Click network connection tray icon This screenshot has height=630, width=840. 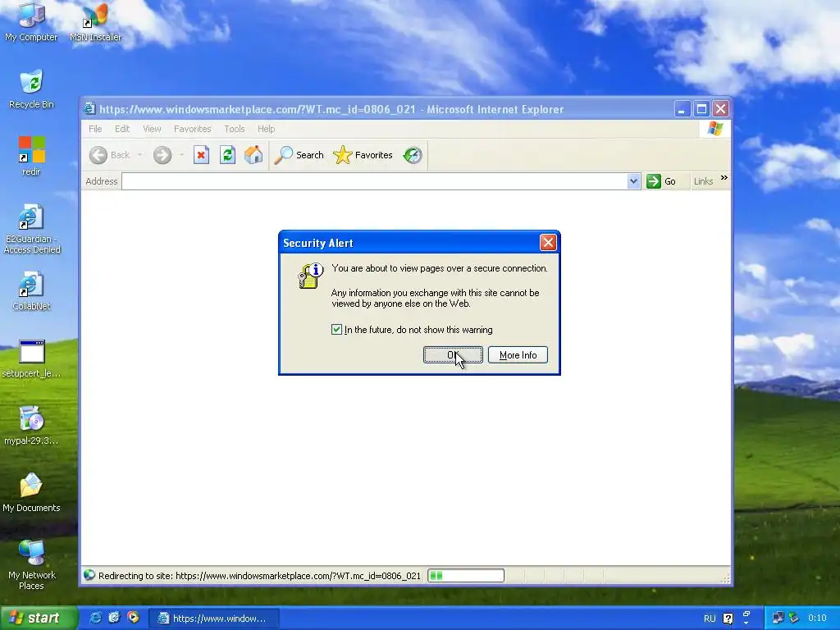[x=778, y=618]
